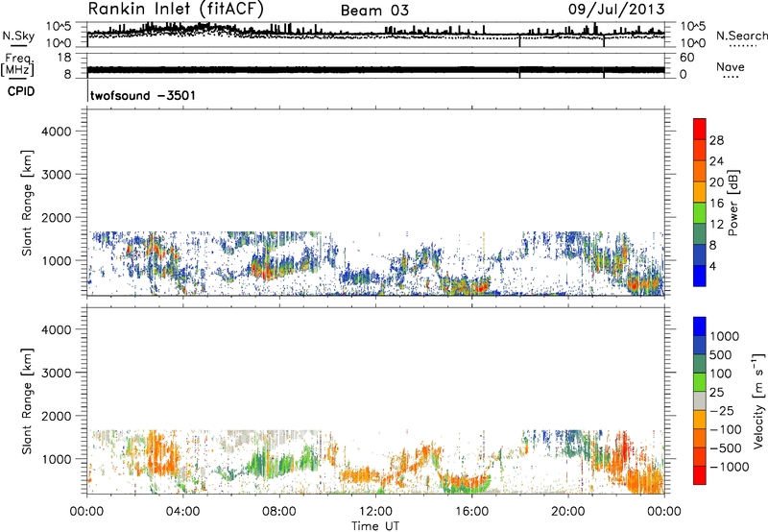
Task: Click the 'Rankin Inlet (fitACF)' title
Action: (177, 10)
